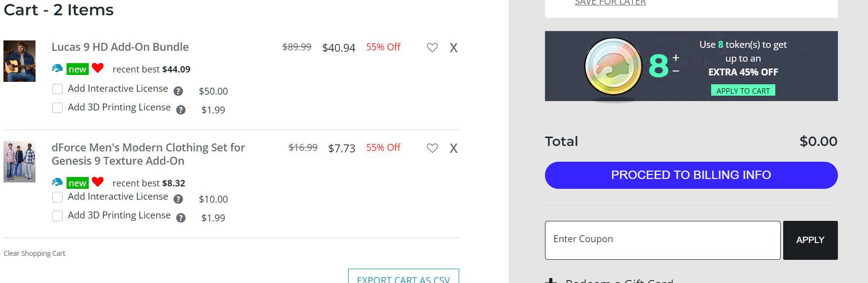Check 3D Printing License for dForce Clothing Set
Viewport: 868px width, 283px height.
pos(58,216)
